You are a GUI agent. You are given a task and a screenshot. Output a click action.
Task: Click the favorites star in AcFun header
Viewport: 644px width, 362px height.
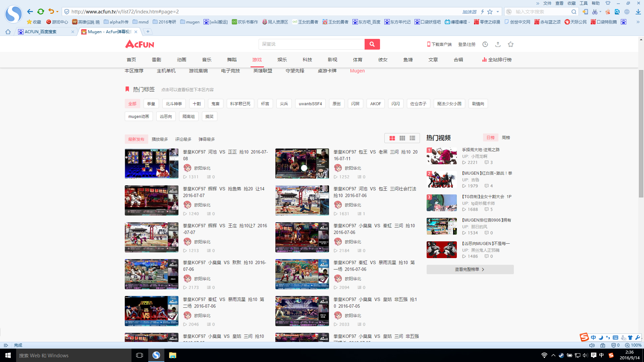click(511, 44)
